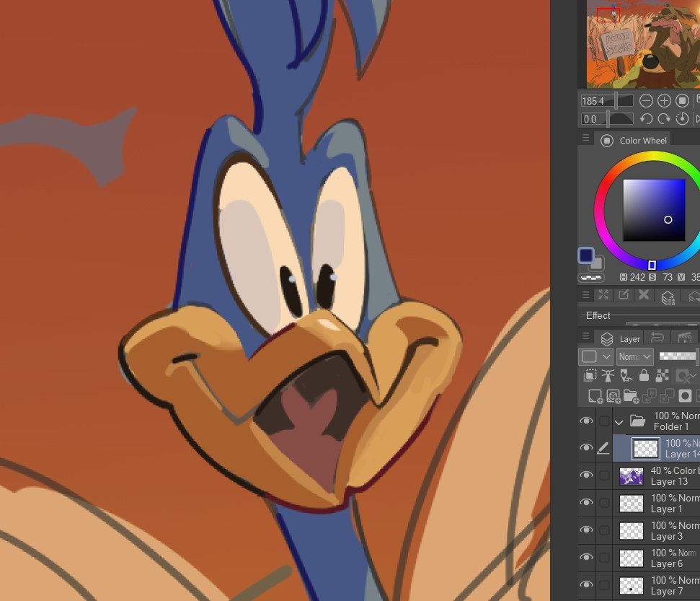Open the Layer palette hamburger menu
The image size is (700, 601).
tap(585, 336)
